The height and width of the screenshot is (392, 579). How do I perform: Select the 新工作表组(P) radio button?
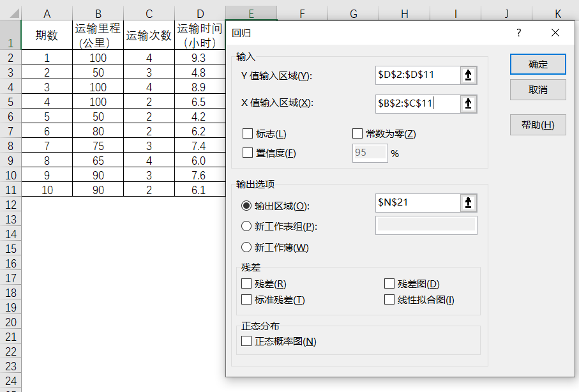246,226
